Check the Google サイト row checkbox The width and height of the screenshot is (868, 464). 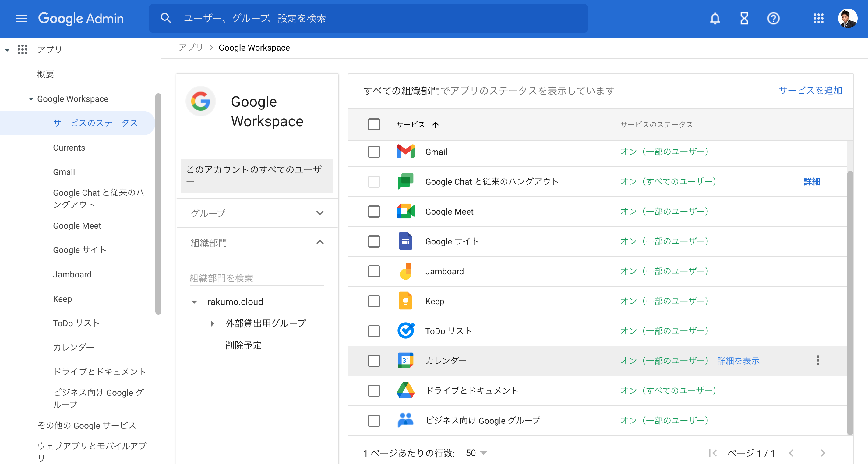tap(374, 241)
